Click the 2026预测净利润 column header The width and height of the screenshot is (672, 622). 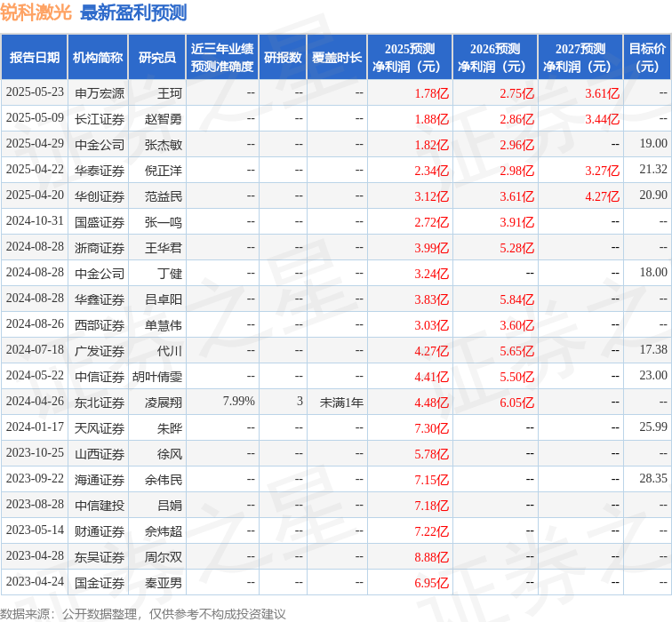point(495,58)
